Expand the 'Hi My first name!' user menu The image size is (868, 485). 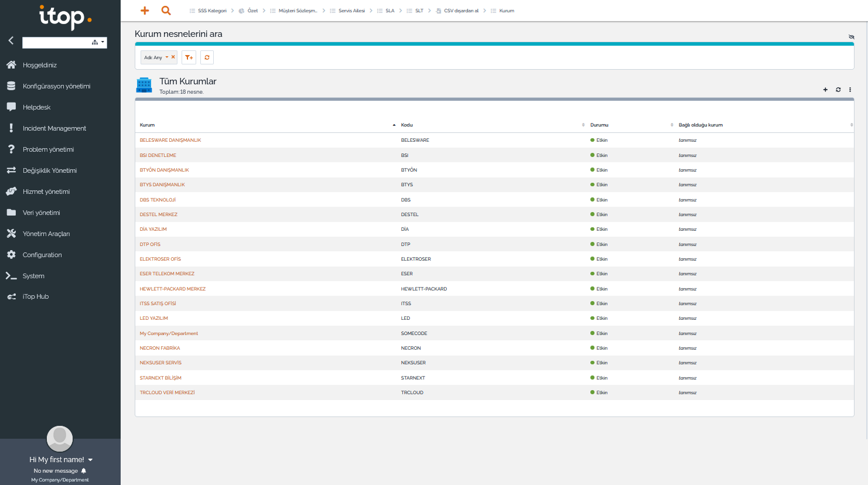click(x=90, y=460)
